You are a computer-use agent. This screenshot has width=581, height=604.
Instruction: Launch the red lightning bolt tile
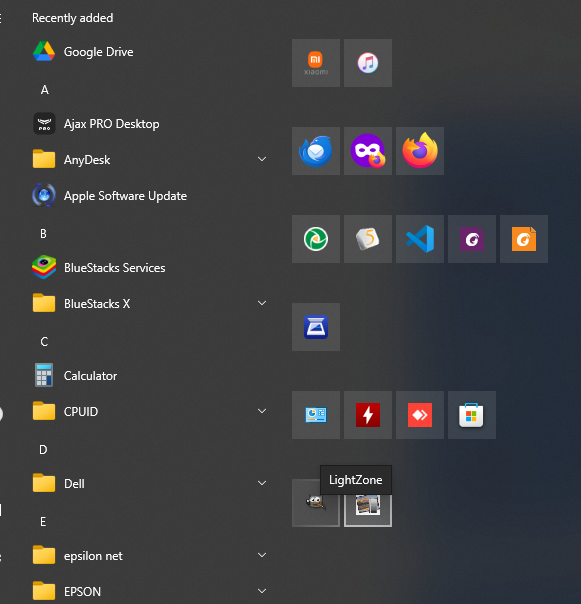368,415
